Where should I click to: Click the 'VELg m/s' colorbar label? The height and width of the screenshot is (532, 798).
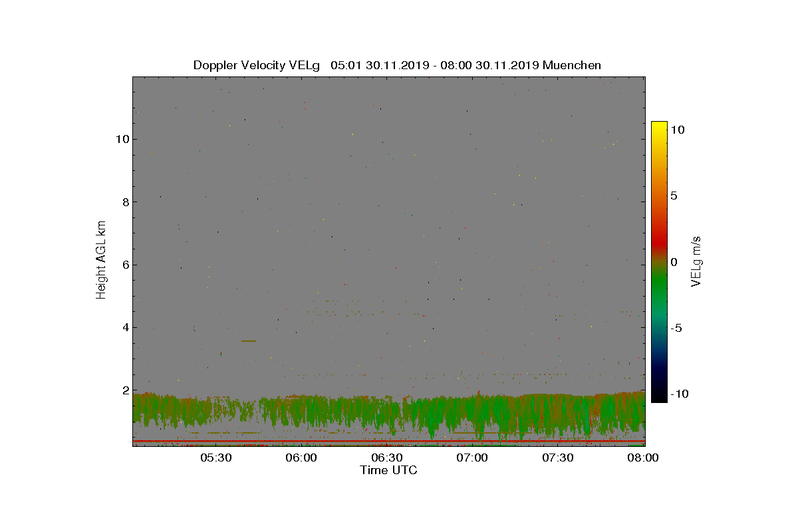click(696, 261)
